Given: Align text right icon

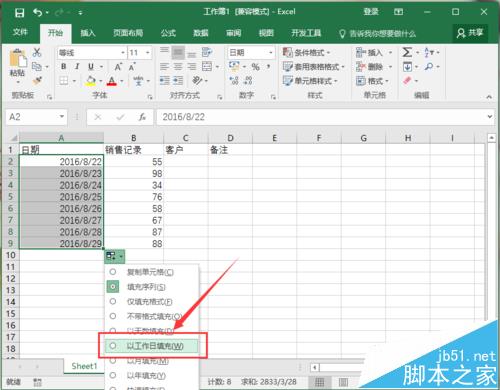Looking at the screenshot, I should coord(192,67).
